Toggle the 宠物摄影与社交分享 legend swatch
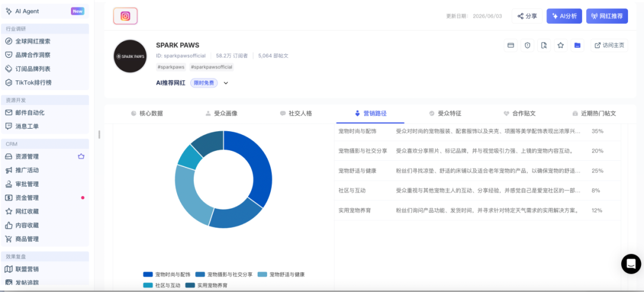Viewport: 644px width, 292px height. click(200, 274)
